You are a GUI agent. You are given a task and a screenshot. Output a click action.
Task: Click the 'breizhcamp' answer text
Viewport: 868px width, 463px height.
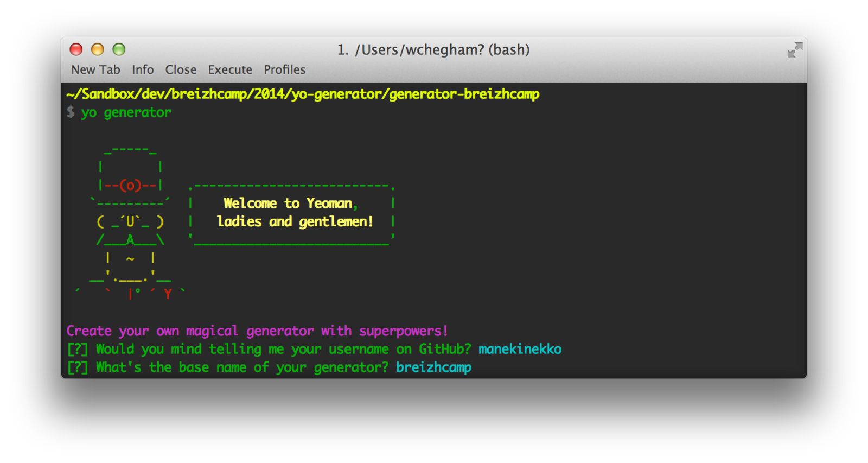point(433,367)
